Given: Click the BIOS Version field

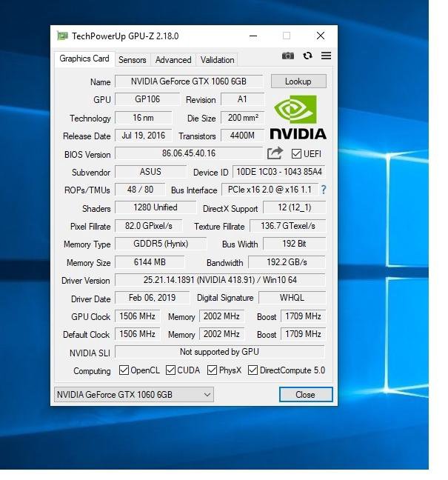Looking at the screenshot, I should [188, 153].
